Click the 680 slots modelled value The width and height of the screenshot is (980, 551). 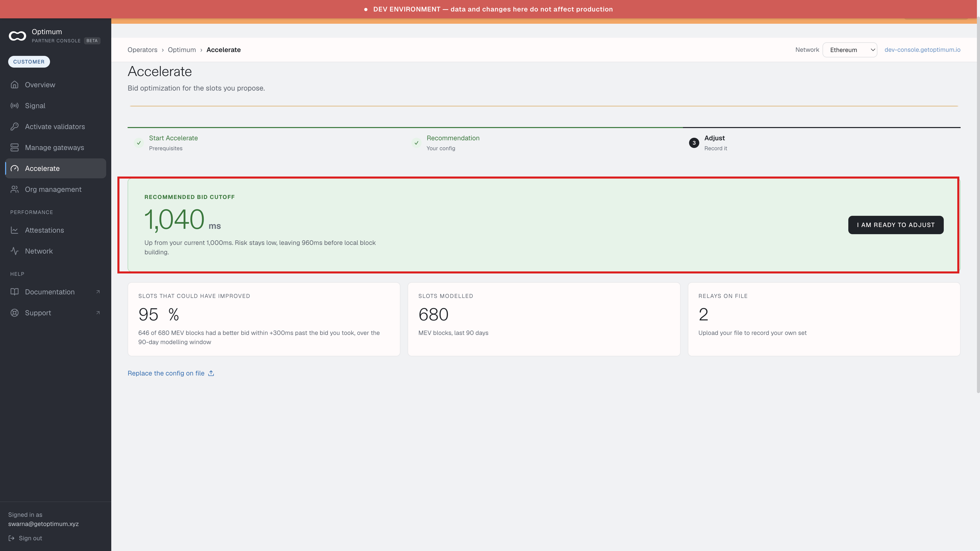(433, 315)
